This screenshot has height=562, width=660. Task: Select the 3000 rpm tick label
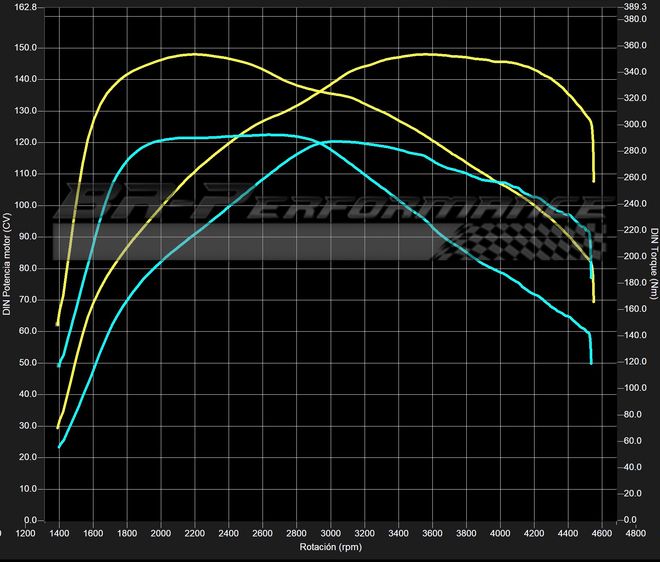pos(330,533)
